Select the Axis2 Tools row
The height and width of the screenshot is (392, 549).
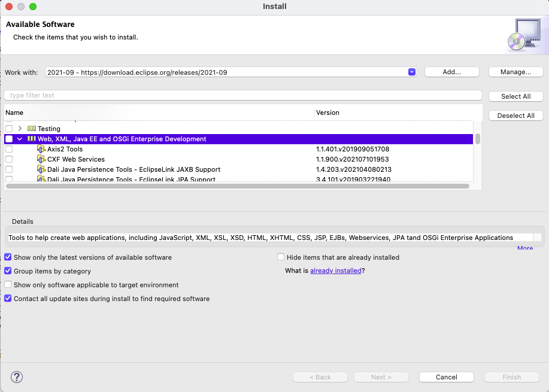pyautogui.click(x=238, y=149)
